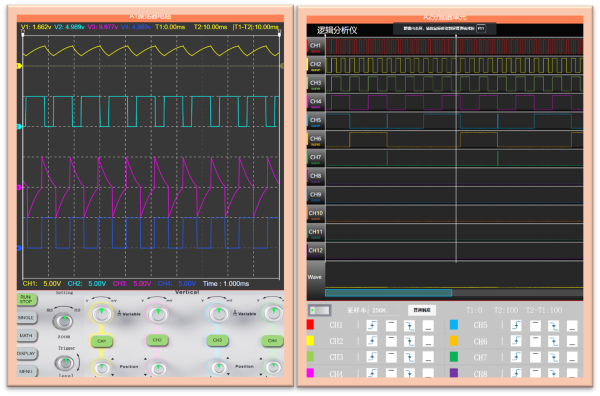Set rising edge trigger for CH6
The image size is (600, 396).
click(x=516, y=341)
